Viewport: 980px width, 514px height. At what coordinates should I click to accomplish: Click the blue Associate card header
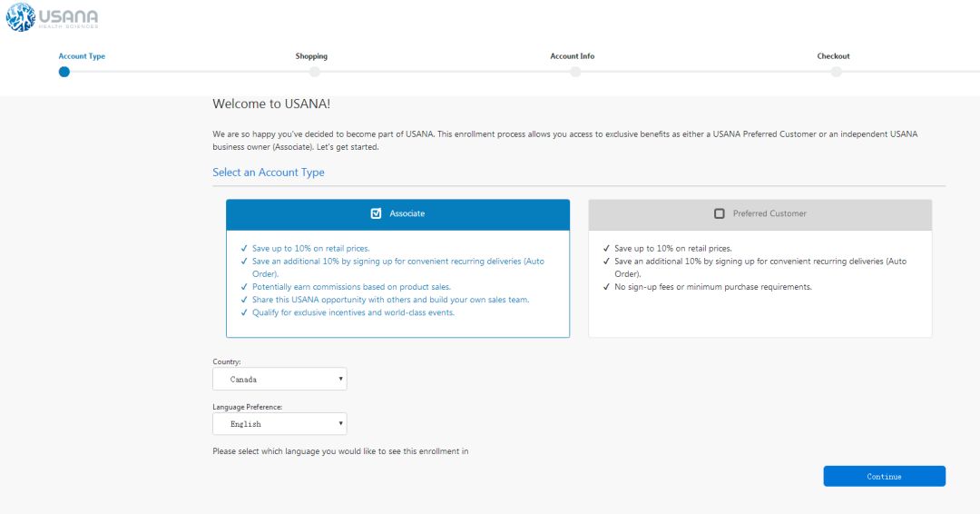click(x=397, y=214)
